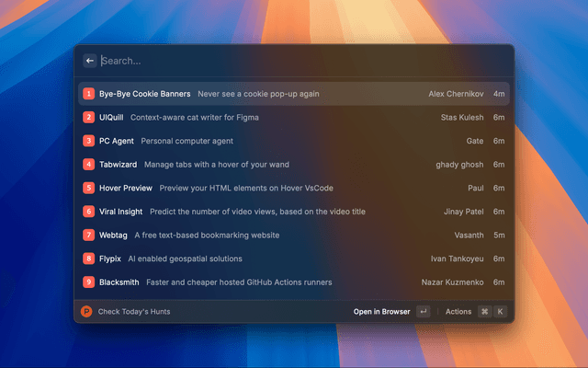Click 'Check Today's Hunts' label
Image resolution: width=588 pixels, height=368 pixels.
[134, 312]
